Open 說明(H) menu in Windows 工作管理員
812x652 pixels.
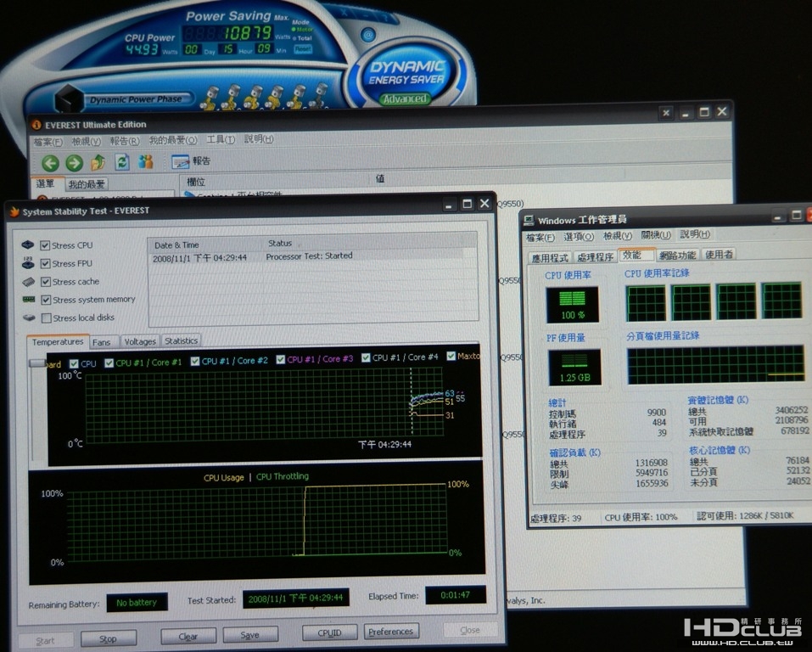point(694,234)
